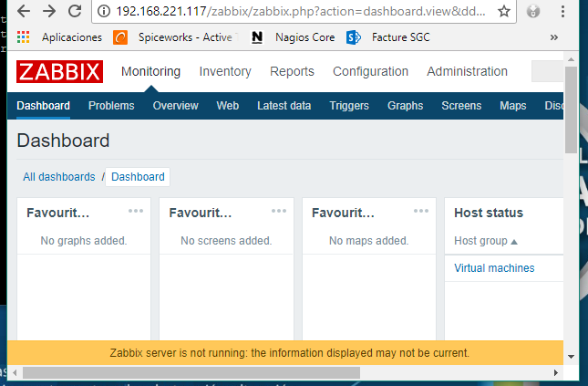Open the Inventory menu
This screenshot has width=588, height=386.
[x=225, y=71]
